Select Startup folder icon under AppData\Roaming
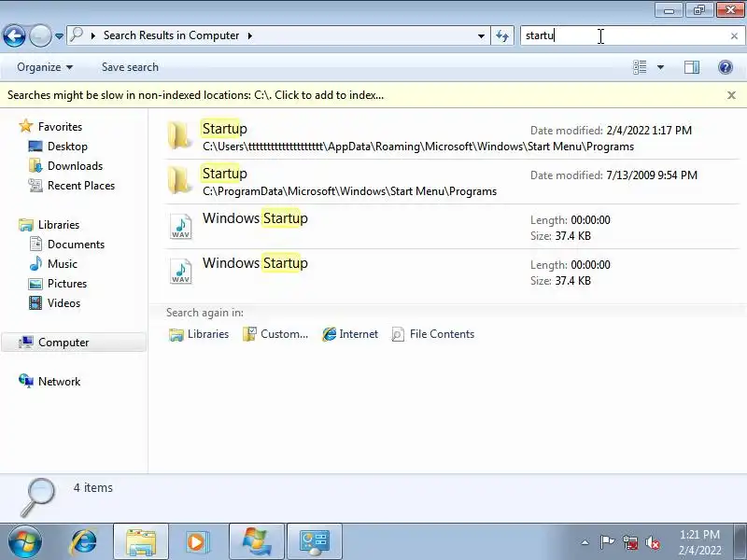This screenshot has height=560, width=747. click(x=179, y=135)
